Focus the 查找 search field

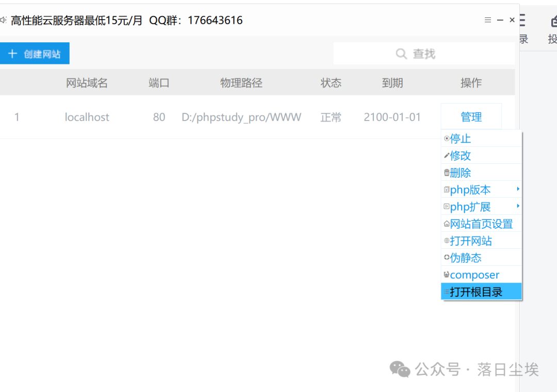[x=424, y=54]
